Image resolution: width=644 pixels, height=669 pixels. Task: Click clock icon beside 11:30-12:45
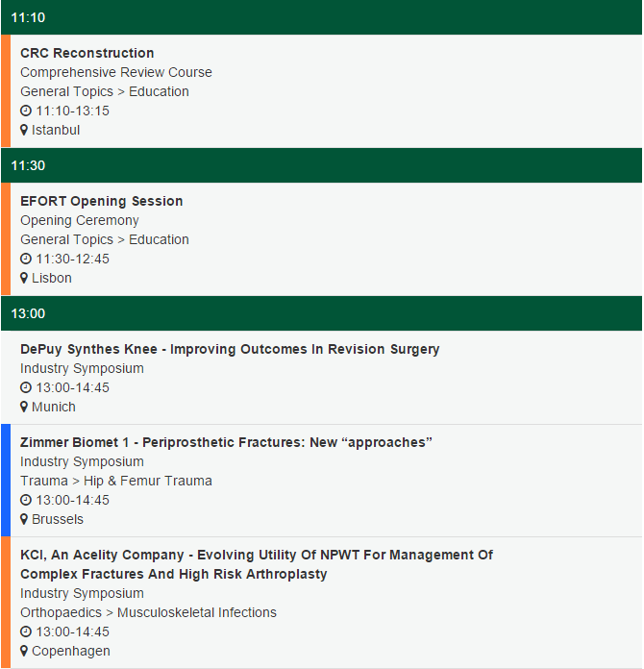click(x=26, y=259)
